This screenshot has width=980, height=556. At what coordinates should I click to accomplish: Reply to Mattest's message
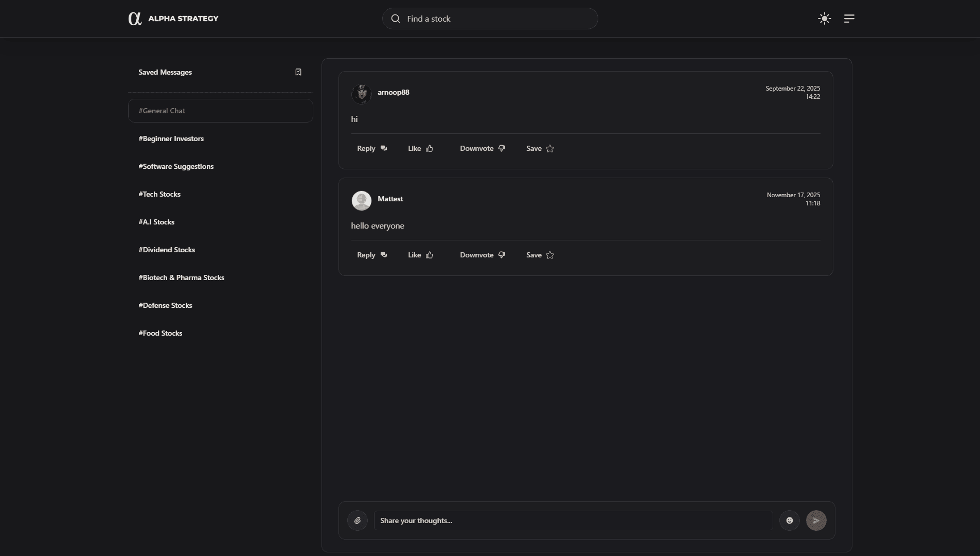pyautogui.click(x=371, y=255)
